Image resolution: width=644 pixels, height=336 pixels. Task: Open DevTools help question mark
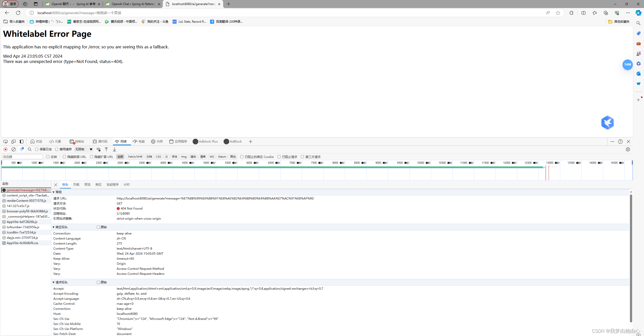620,142
